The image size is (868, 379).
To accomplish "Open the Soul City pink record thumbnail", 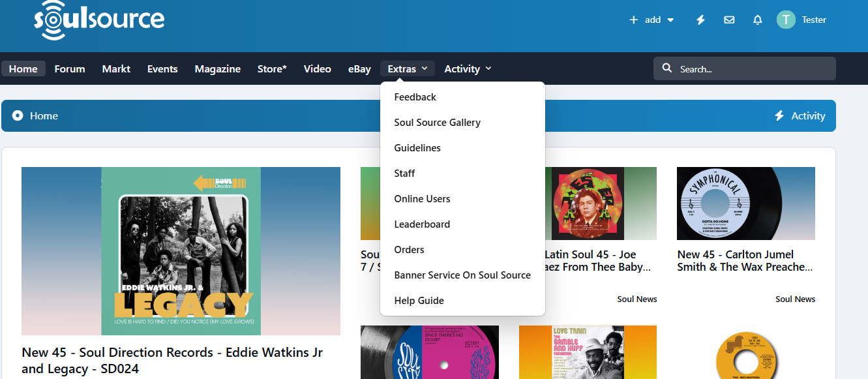I will point(430,352).
